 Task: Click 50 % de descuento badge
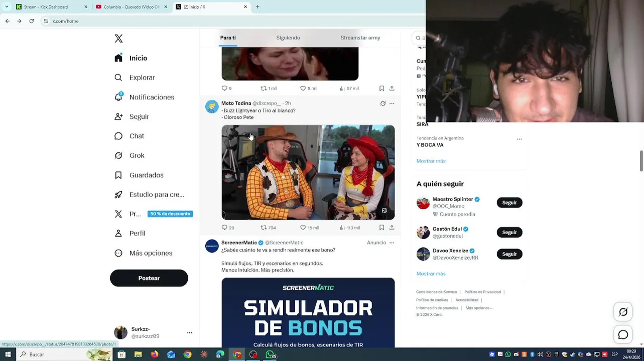(x=170, y=214)
